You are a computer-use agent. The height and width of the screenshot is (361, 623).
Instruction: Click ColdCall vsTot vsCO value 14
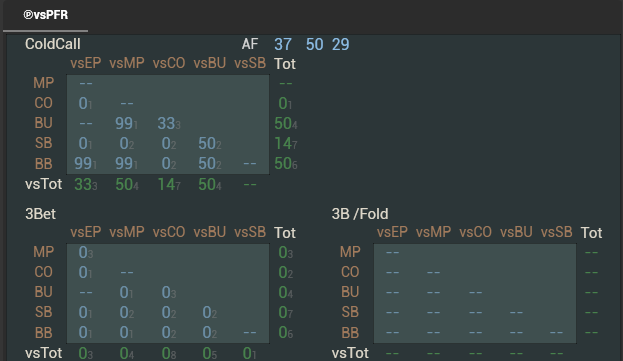(169, 185)
